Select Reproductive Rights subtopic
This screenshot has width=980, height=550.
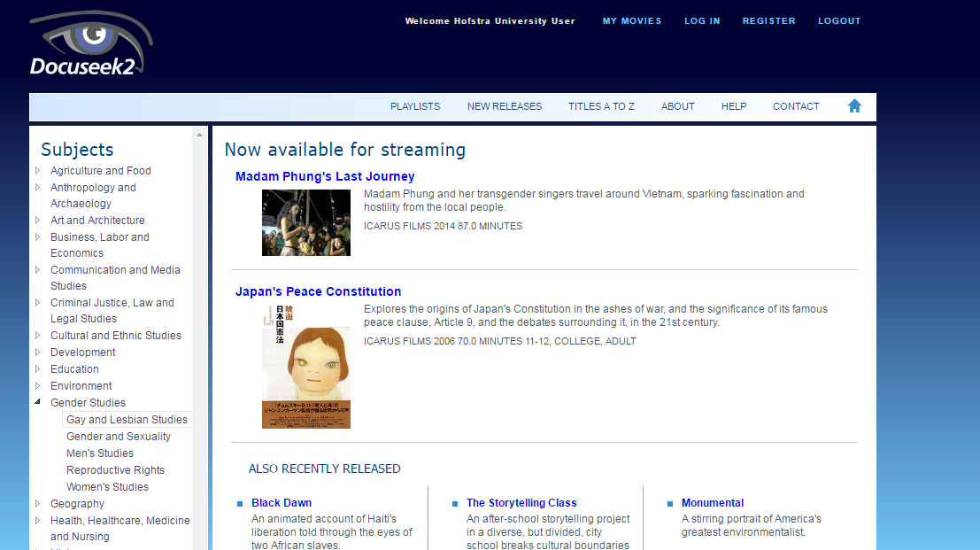pos(116,470)
